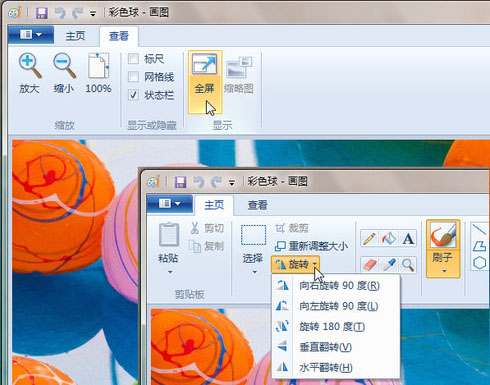Image resolution: width=490 pixels, height=385 pixels.
Task: Switch to 主页 tab in back window
Action: (x=75, y=36)
